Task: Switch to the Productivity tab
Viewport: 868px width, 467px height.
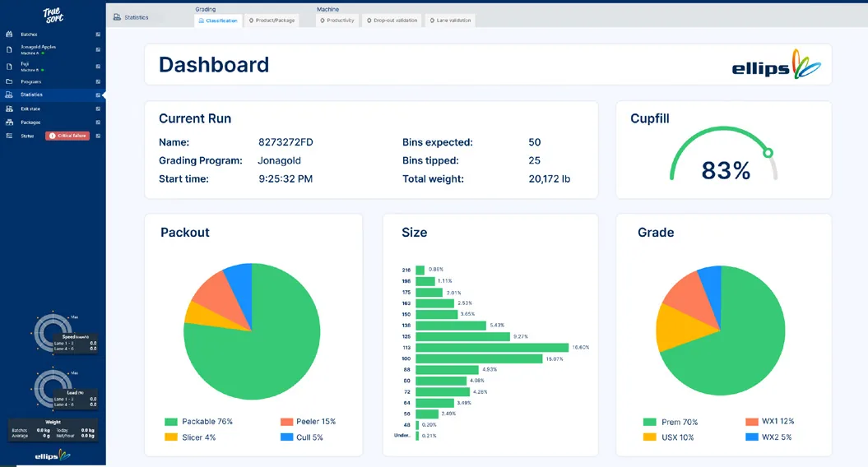Action: click(337, 21)
